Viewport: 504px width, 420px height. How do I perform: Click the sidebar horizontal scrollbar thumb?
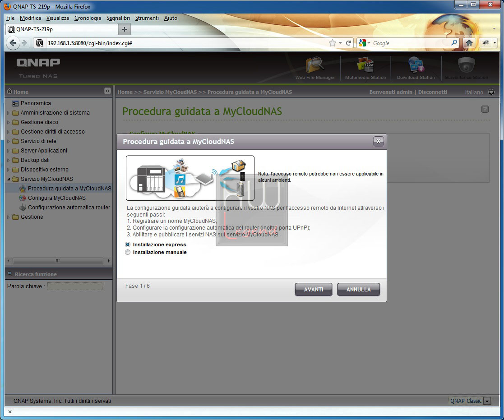click(x=58, y=261)
